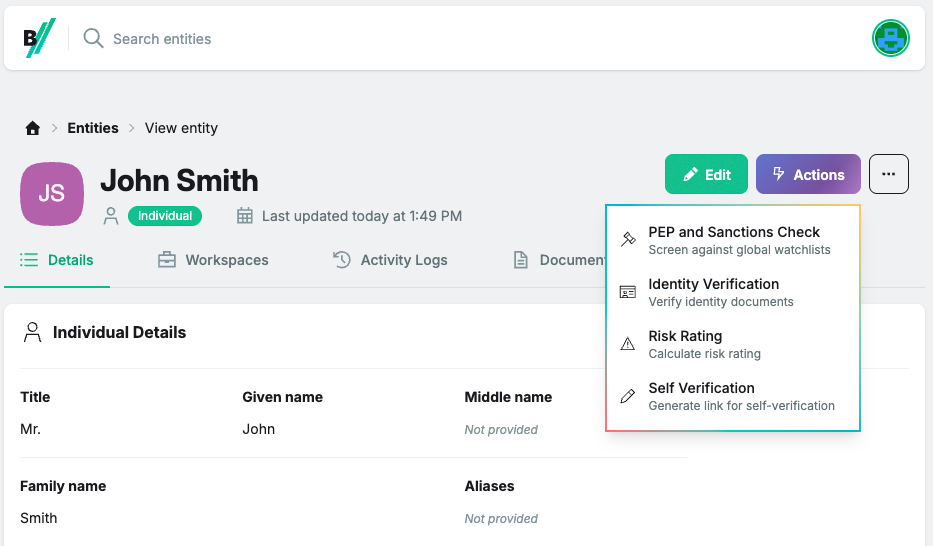Click the Activity Logs history icon
This screenshot has height=546, width=933.
coord(342,260)
